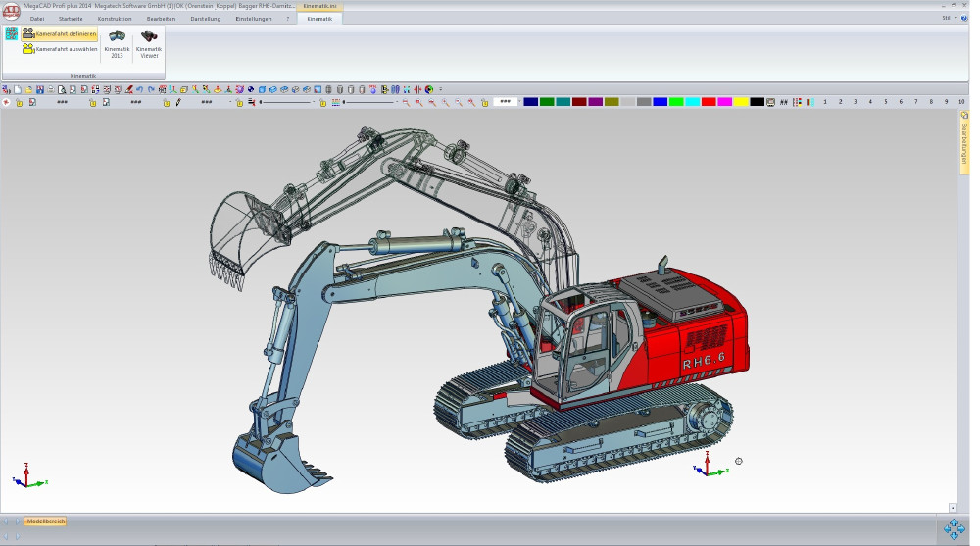The image size is (980, 546).
Task: Pick the teal color swatch
Action: point(563,101)
